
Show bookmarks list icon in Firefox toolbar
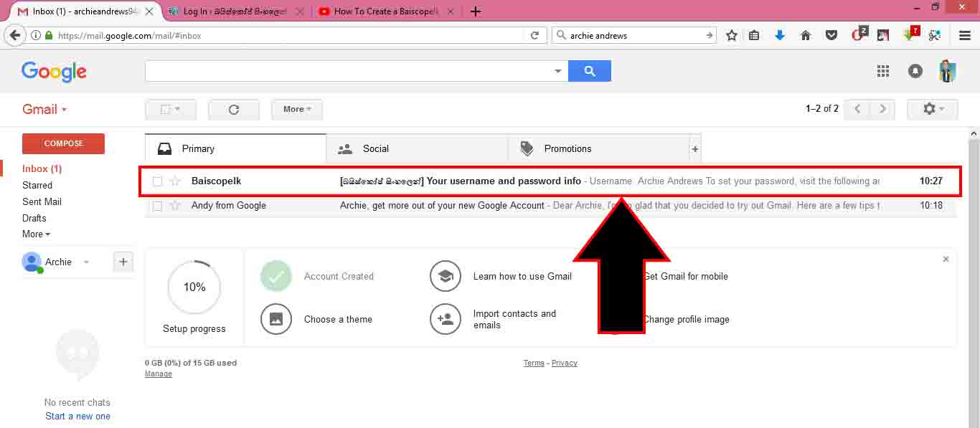(754, 35)
